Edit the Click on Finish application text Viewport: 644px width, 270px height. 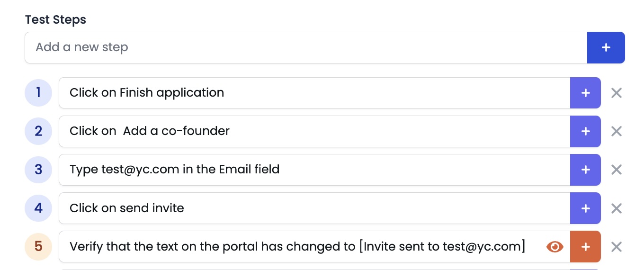(313, 93)
